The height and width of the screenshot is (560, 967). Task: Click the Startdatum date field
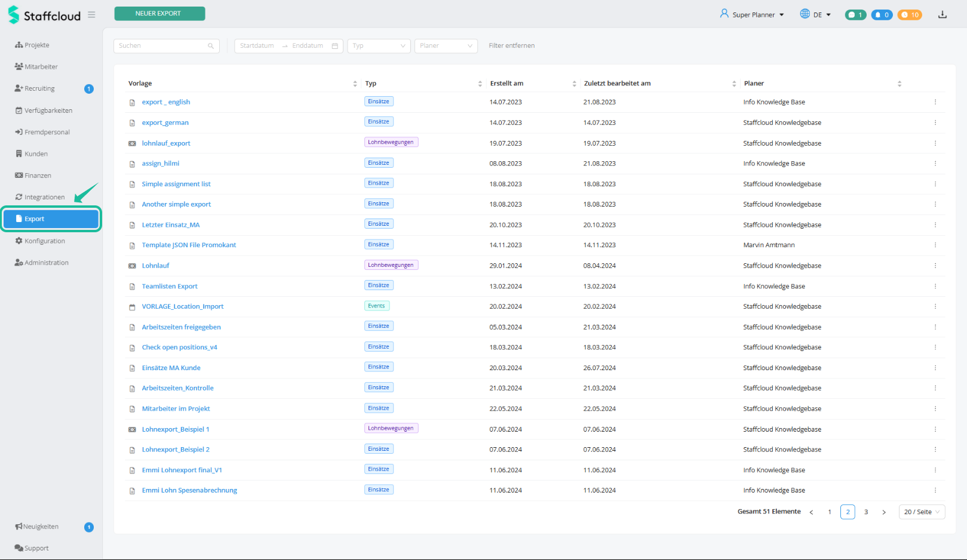point(257,46)
